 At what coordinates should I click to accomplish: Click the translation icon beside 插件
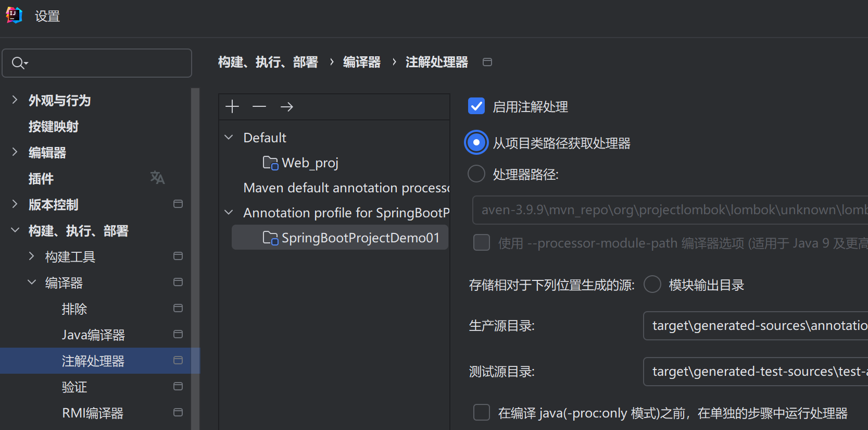157,178
